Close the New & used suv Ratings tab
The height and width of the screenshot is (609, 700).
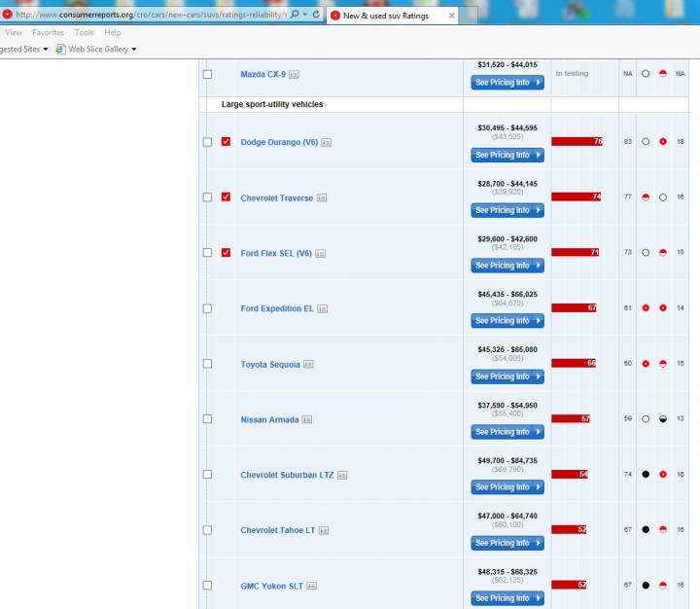click(452, 16)
